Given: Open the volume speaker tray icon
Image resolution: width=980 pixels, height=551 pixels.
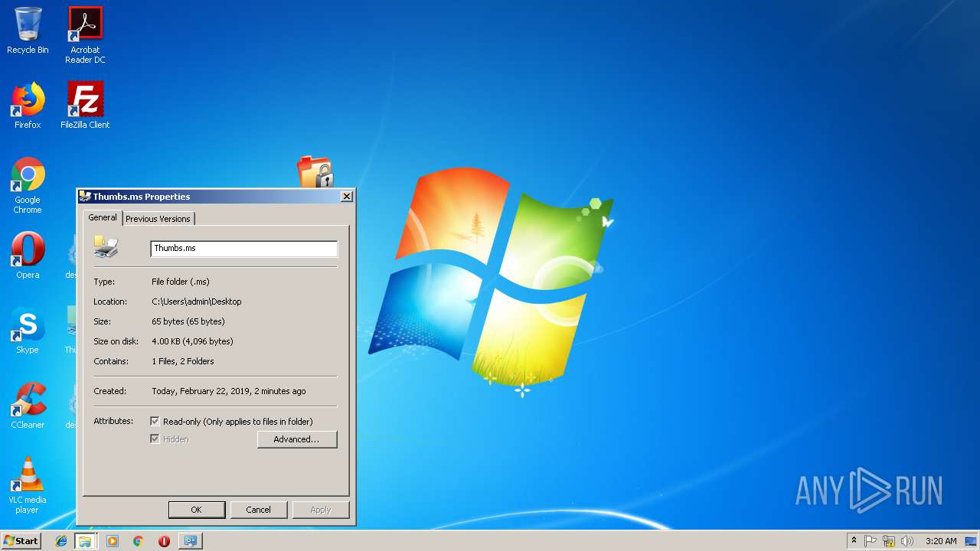Looking at the screenshot, I should 907,541.
